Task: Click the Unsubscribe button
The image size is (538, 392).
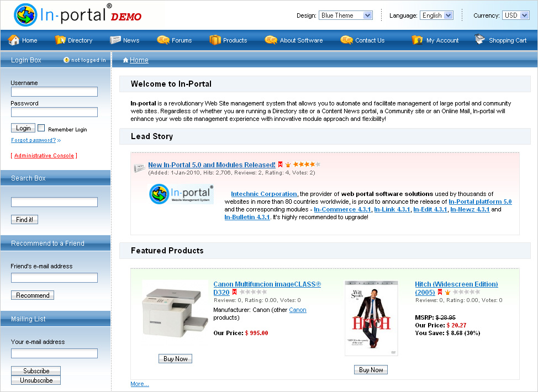Action: pos(36,380)
